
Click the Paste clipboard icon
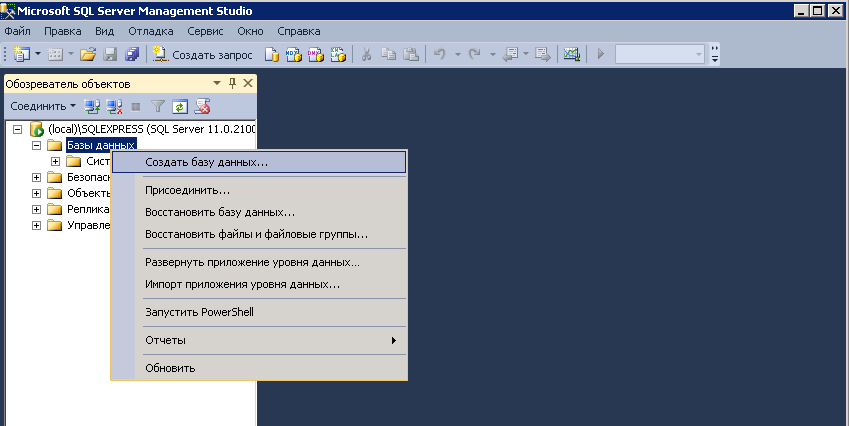point(411,54)
